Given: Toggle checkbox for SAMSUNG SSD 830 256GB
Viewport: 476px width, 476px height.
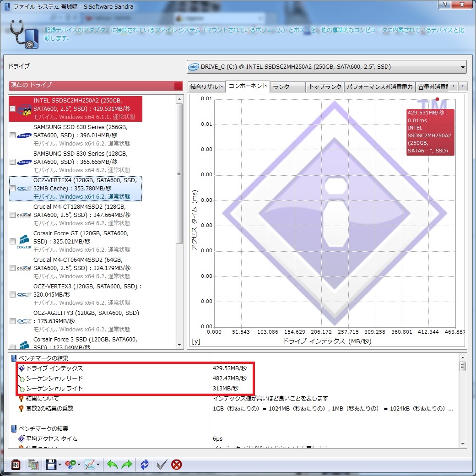Looking at the screenshot, I should pos(12,135).
